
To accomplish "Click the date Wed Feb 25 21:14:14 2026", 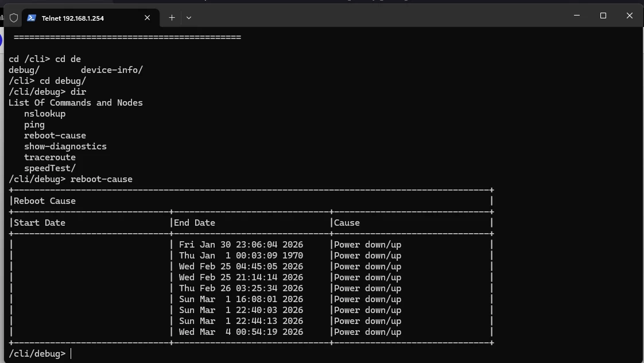I will click(240, 277).
